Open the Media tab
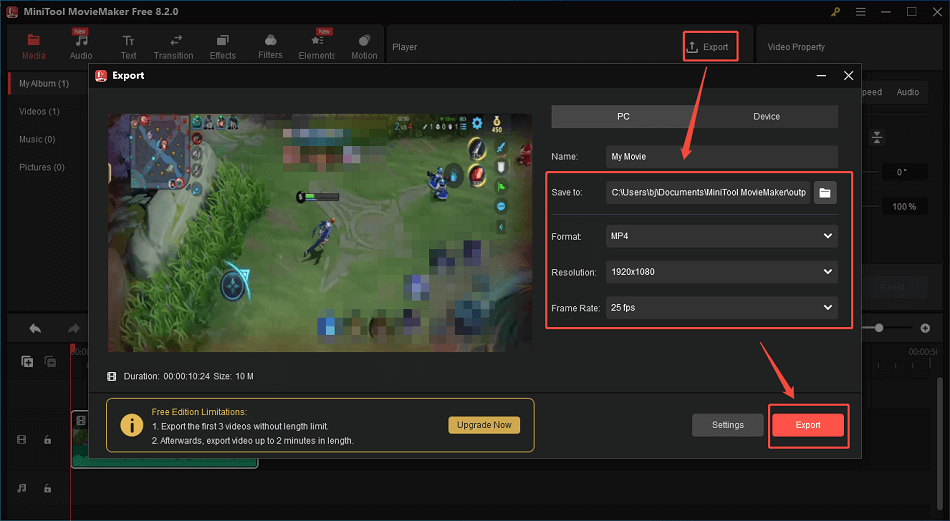This screenshot has height=521, width=950. click(33, 47)
